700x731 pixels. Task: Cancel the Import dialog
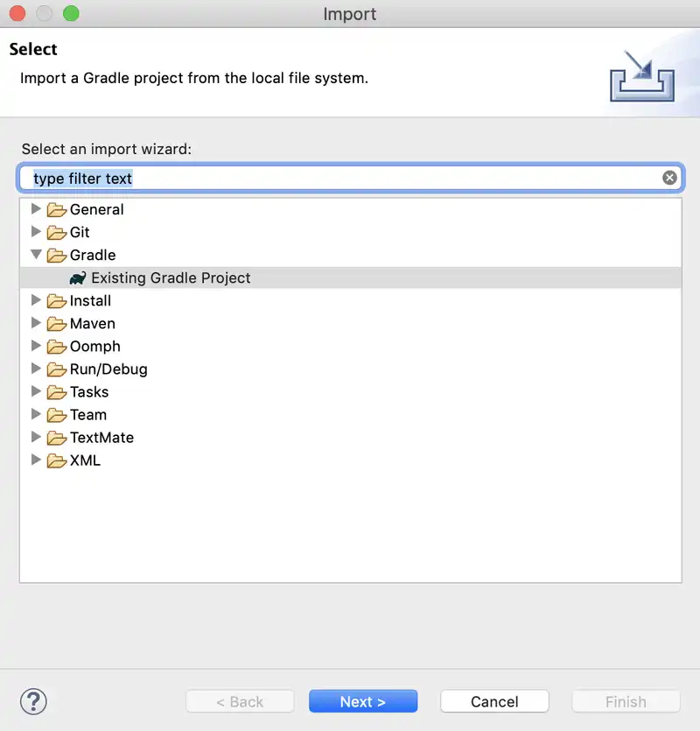(x=494, y=701)
